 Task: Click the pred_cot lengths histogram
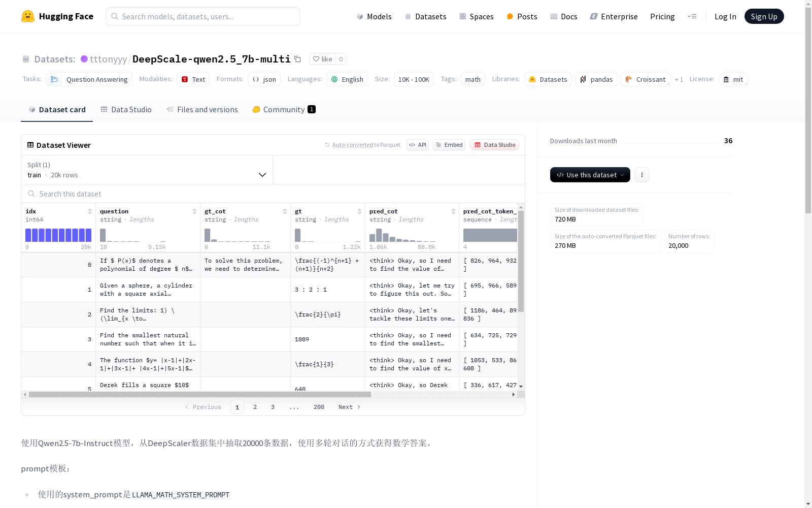[x=402, y=235]
